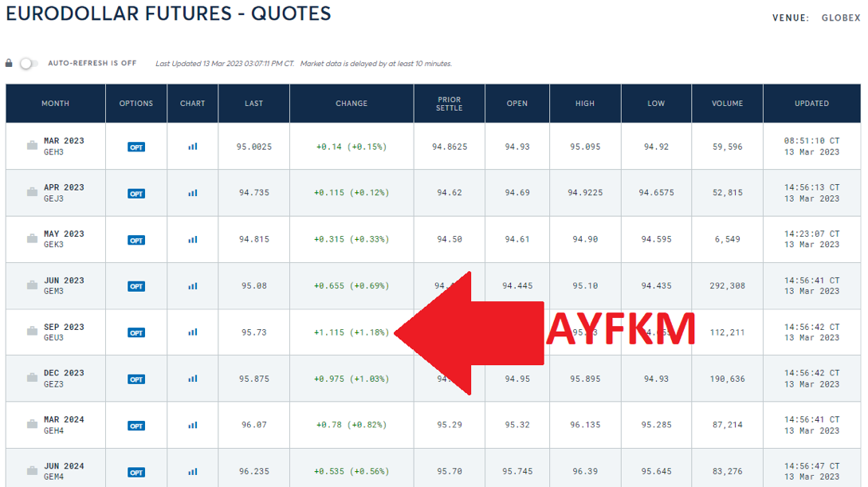868x487 pixels.
Task: Click the APR 2023 GEJ3 contract name
Action: tap(65, 193)
